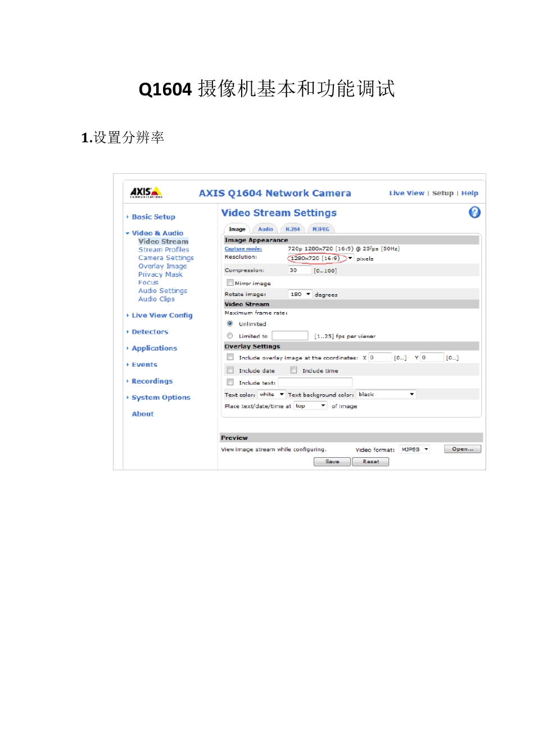This screenshot has height=756, width=534.
Task: Click the Capture mode link
Action: pos(243,249)
